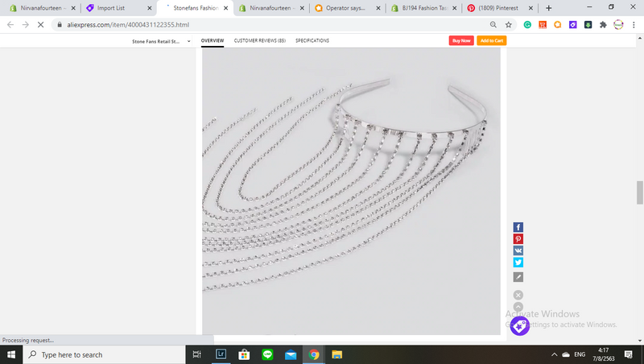Stop loading the page
Viewport: 644px width, 364px height.
(x=40, y=25)
